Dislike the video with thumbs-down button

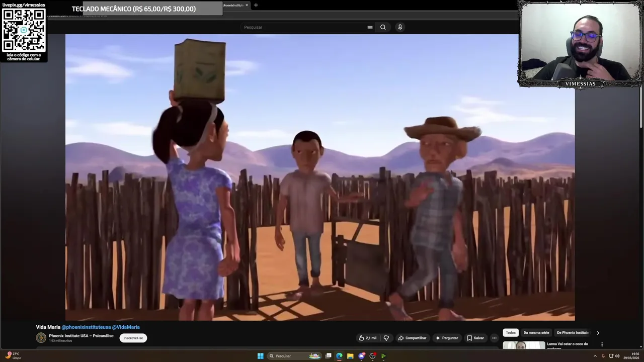click(x=386, y=338)
